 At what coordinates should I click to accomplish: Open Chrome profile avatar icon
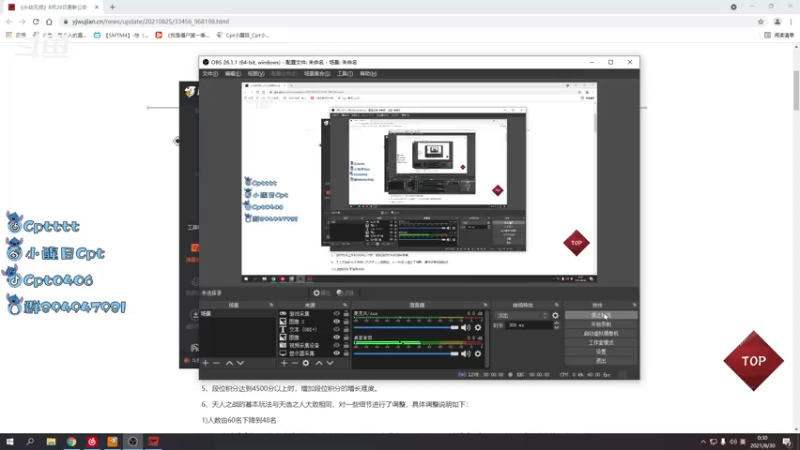click(777, 21)
